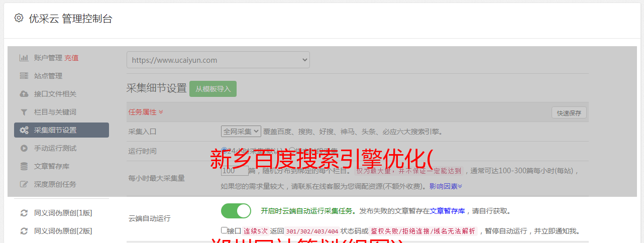
Task: Click the 优采云 管理控制台 header title
Action: (70, 19)
